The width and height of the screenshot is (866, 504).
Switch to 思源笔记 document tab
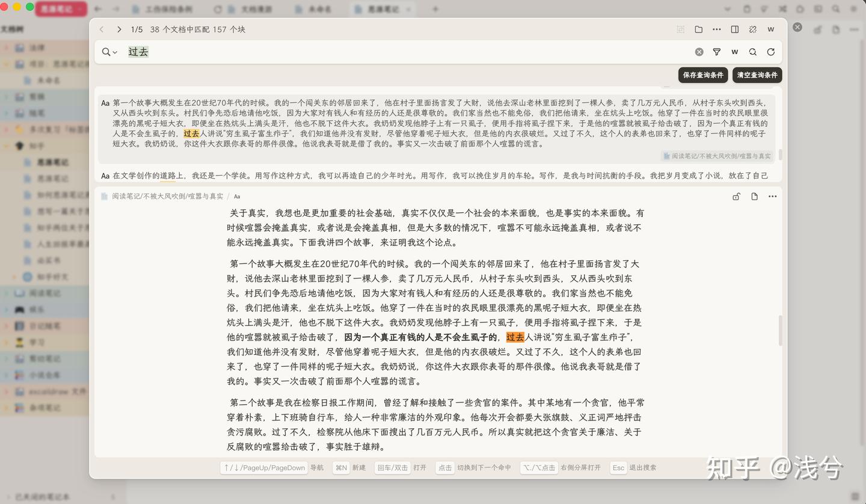(384, 10)
